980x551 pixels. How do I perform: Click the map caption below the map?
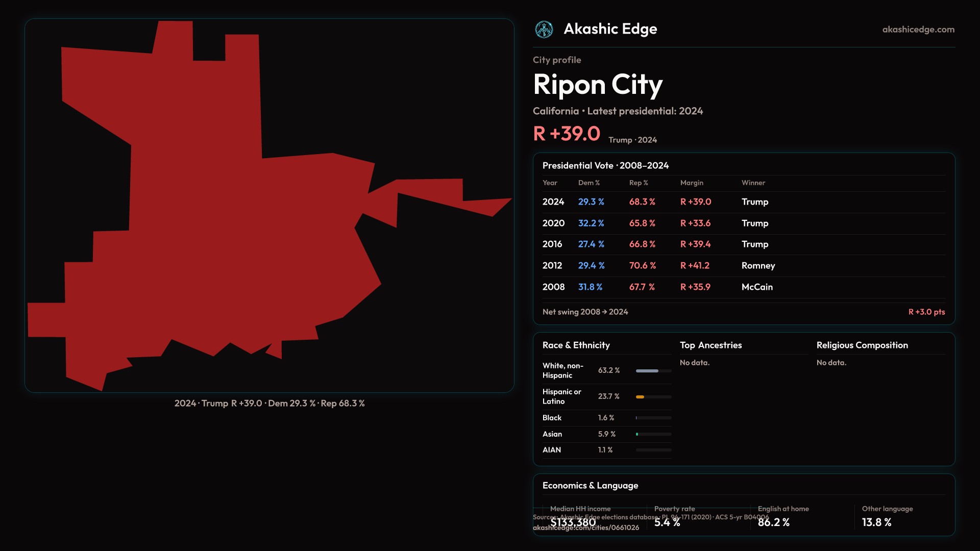pyautogui.click(x=269, y=404)
